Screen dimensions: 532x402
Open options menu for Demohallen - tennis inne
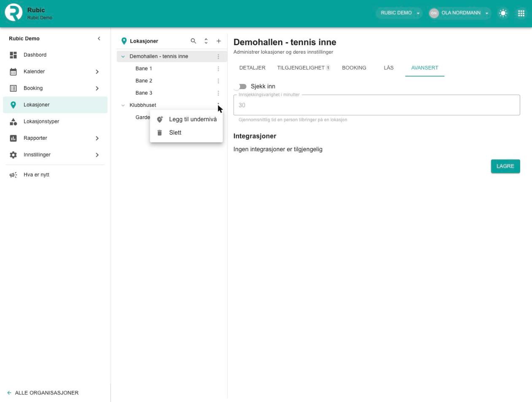tap(218, 56)
